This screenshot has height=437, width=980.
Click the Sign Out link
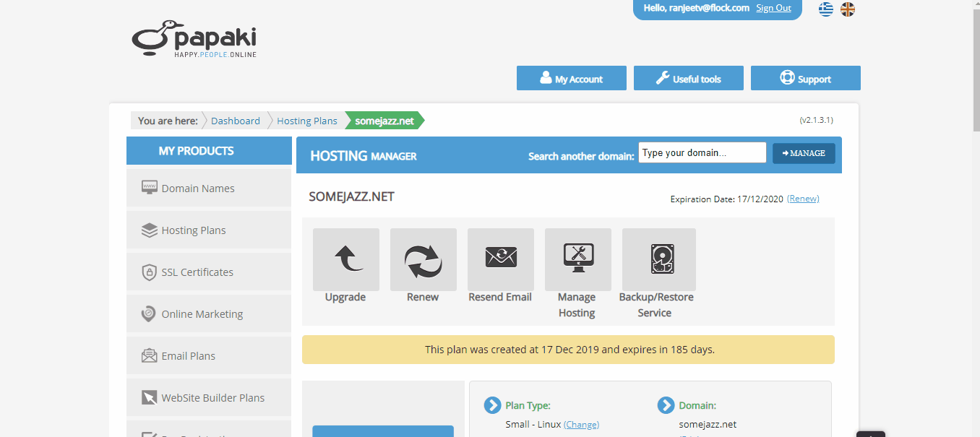[x=773, y=8]
